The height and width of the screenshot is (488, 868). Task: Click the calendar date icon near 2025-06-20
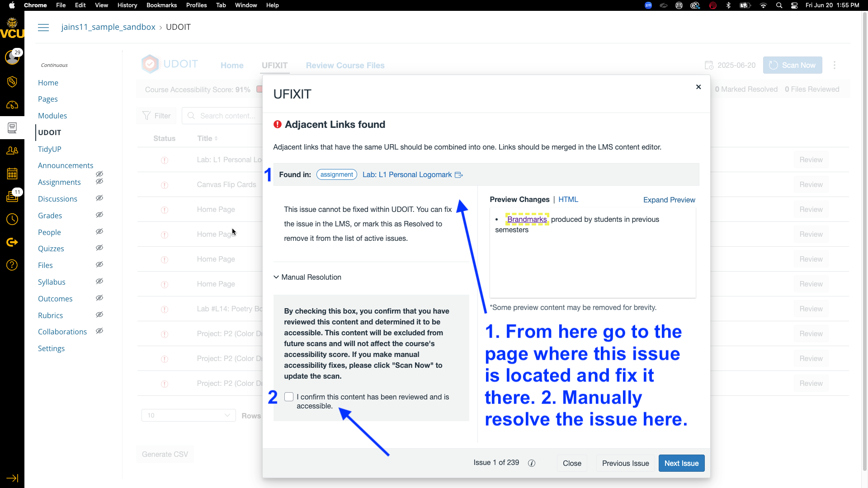coord(709,65)
